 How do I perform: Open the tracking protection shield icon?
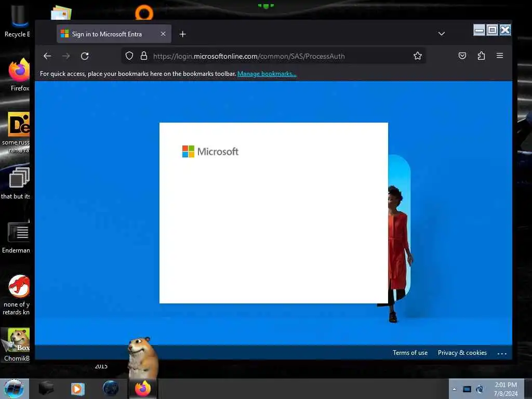129,56
